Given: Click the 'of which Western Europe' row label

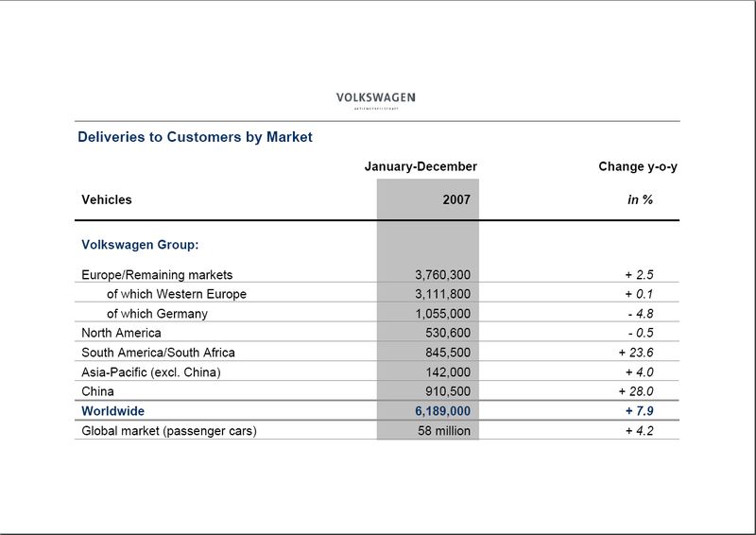Looking at the screenshot, I should 176,294.
